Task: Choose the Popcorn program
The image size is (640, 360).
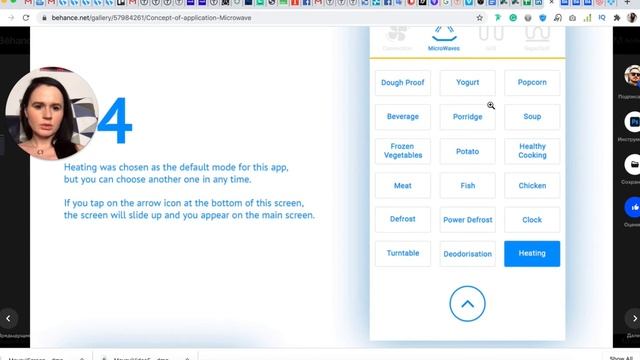Action: pyautogui.click(x=532, y=82)
